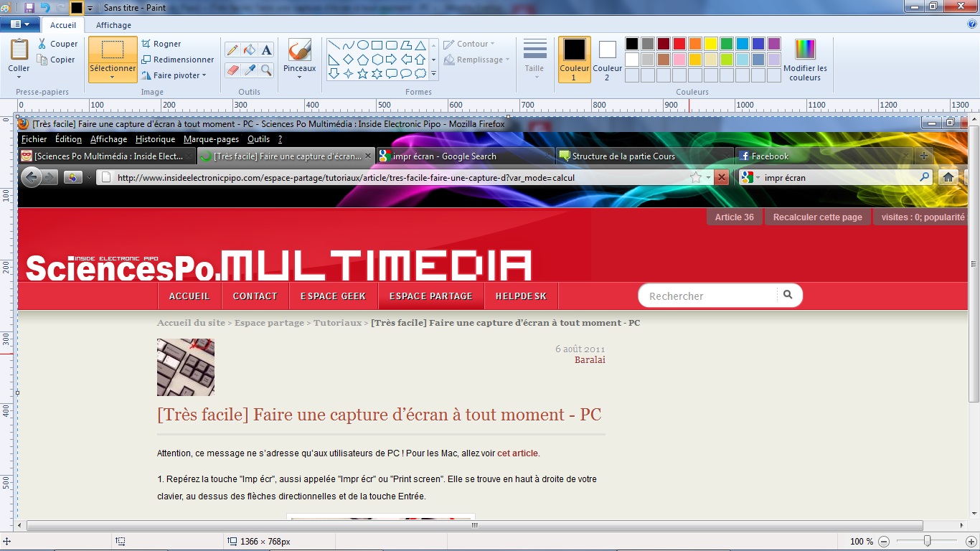980x551 pixels.
Task: Expand the shapes gallery list
Action: point(433,74)
